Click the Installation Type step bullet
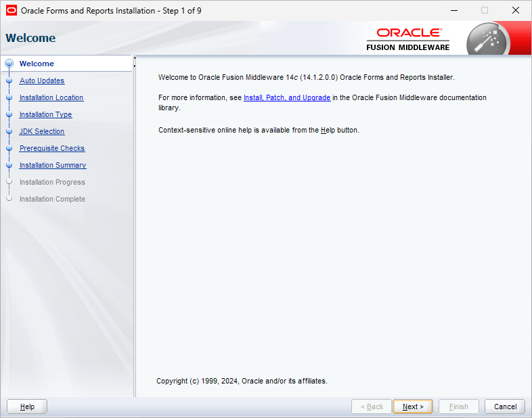The image size is (532, 418). pyautogui.click(x=9, y=114)
